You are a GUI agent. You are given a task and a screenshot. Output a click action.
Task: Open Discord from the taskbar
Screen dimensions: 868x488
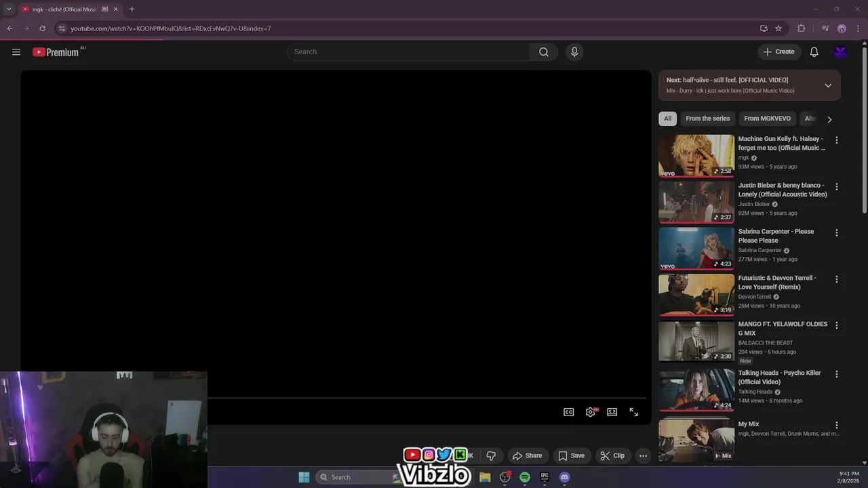point(564,477)
